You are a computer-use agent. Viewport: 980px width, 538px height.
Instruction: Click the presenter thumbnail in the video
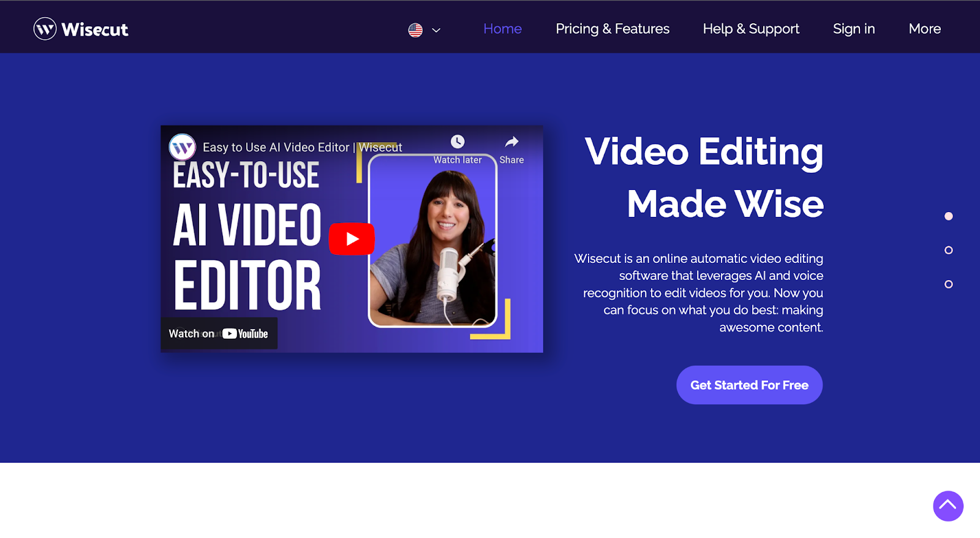point(432,241)
